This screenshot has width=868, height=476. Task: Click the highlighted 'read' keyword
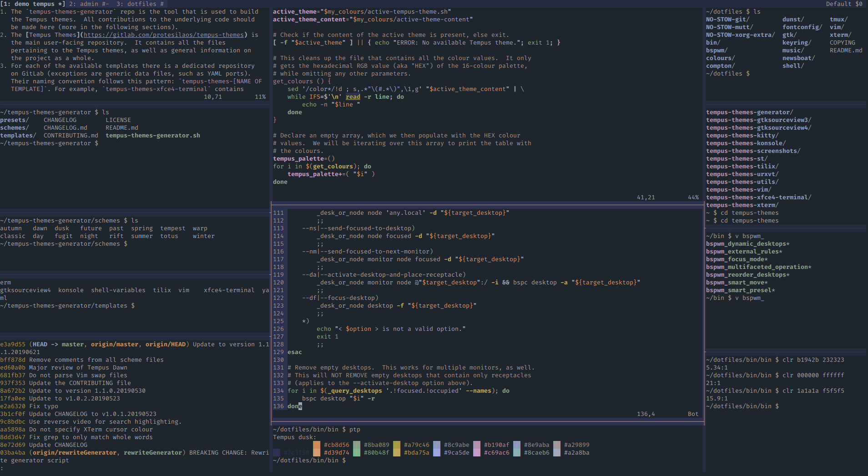(353, 96)
